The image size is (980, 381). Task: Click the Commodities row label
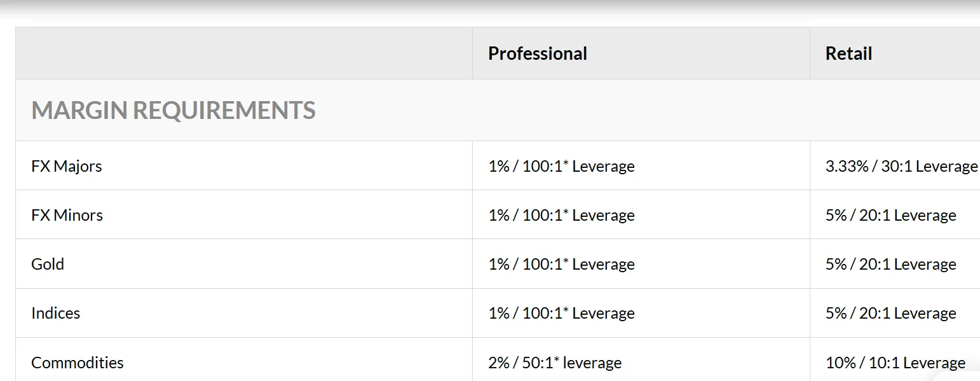point(78,363)
